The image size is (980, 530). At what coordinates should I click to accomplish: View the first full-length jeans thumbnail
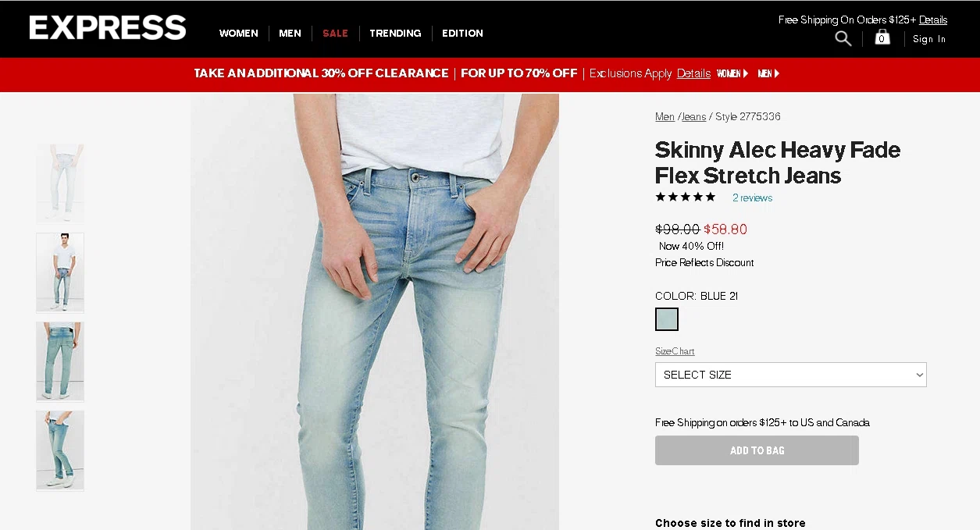point(60,183)
